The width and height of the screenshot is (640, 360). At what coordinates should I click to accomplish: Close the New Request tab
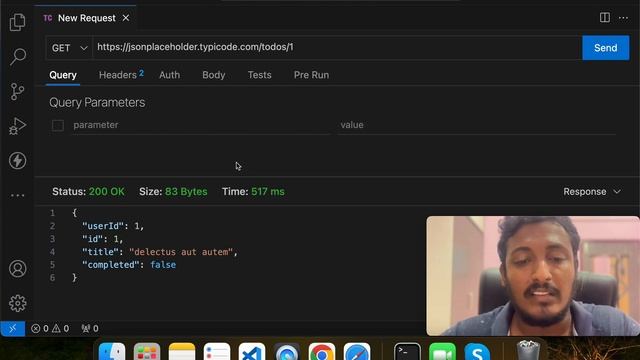coord(126,18)
